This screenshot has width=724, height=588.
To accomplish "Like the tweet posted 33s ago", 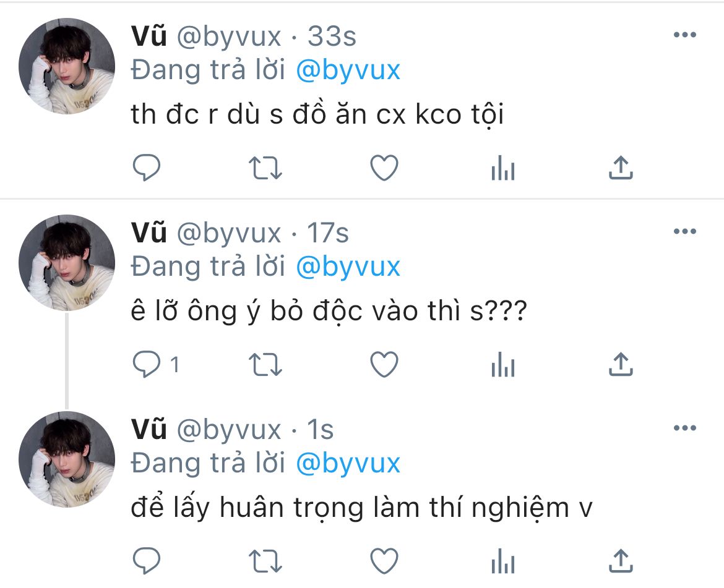I will tap(384, 168).
